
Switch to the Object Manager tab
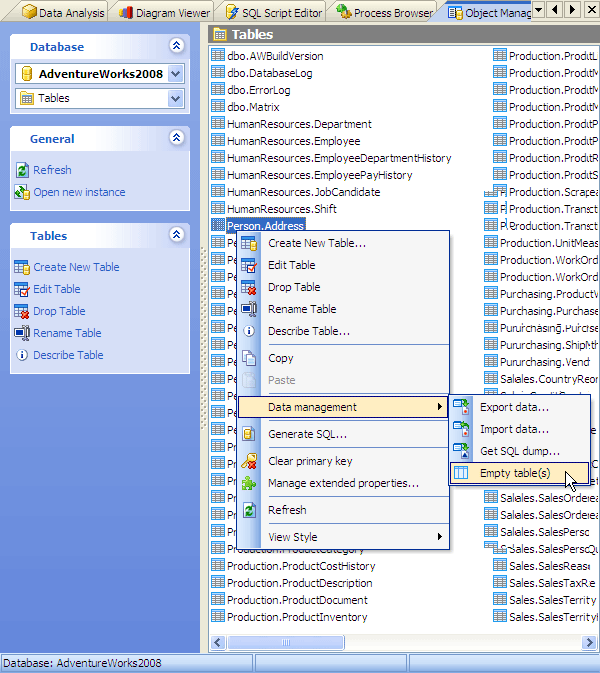coord(489,12)
